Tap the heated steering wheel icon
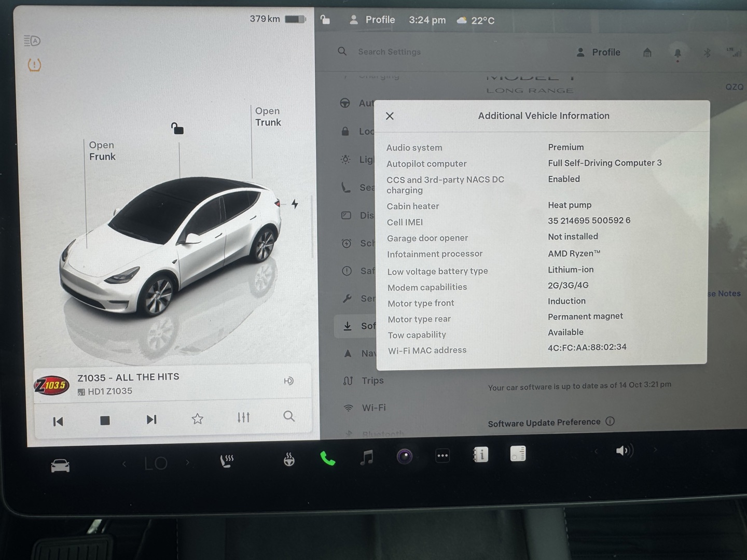Screen dimensions: 747x560 tap(289, 459)
